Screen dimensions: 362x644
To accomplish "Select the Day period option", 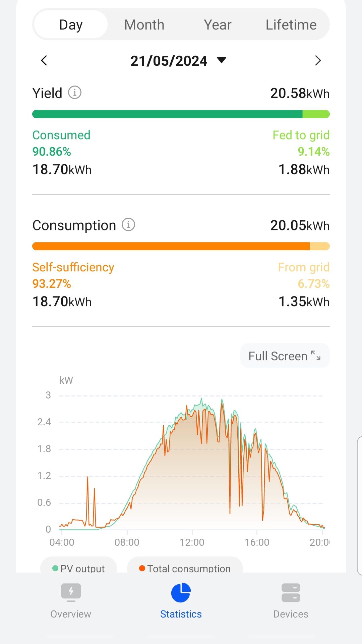I will [71, 25].
